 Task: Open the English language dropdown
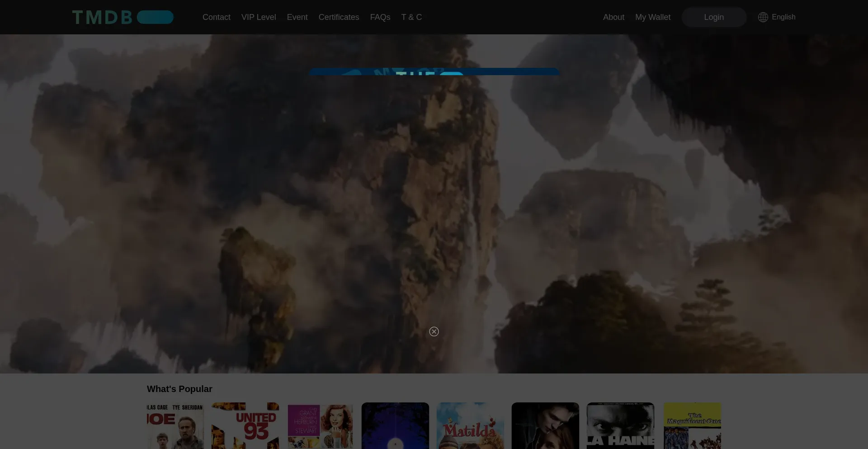[x=783, y=17]
